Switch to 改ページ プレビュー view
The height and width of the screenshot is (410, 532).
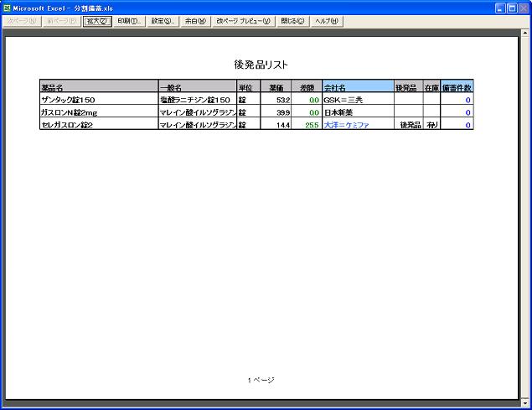(243, 21)
